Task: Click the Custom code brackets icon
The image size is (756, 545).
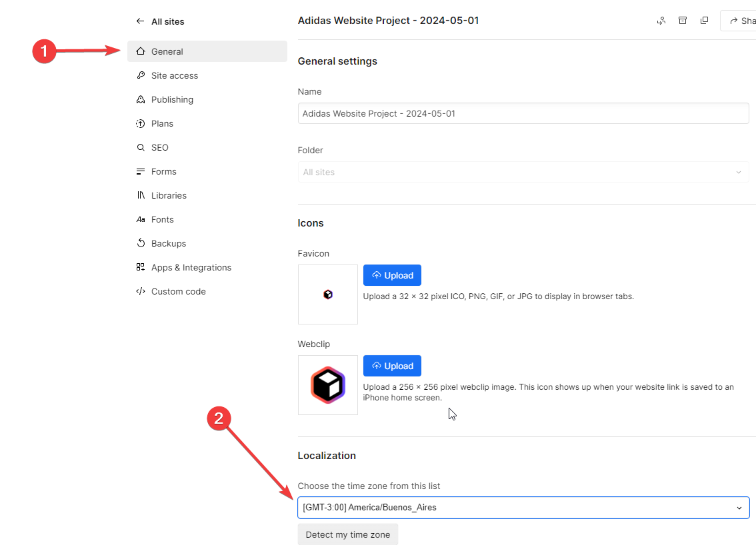Action: (141, 291)
